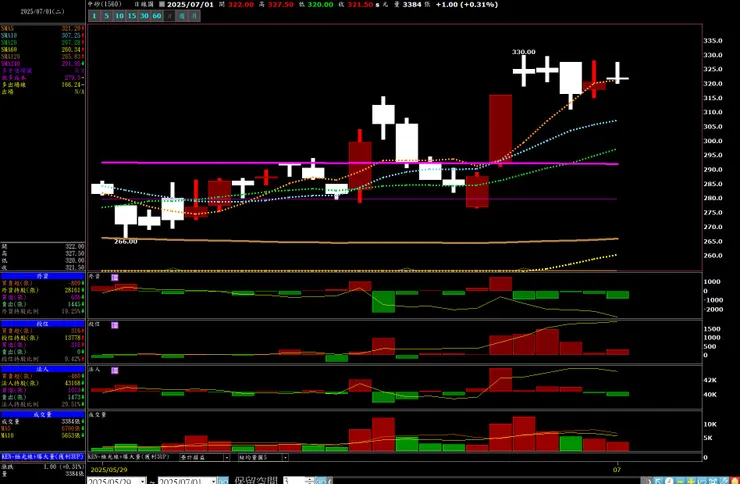Select the blue 法人 panel header

[x=42, y=369]
